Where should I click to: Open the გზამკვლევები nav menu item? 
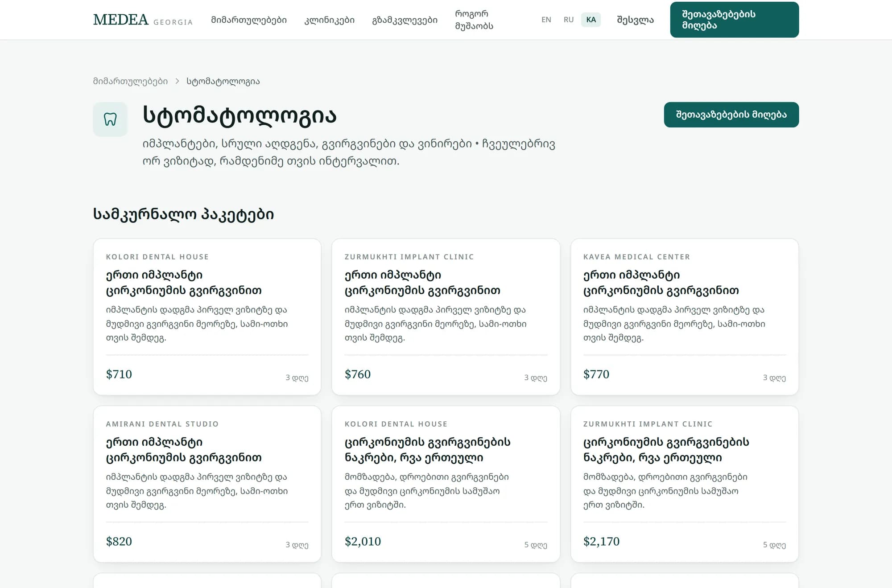405,20
